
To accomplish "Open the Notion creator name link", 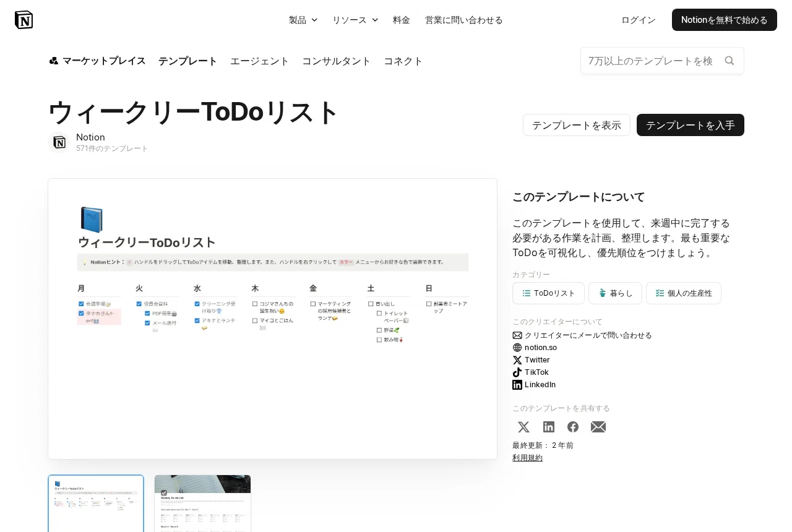I will coord(90,137).
